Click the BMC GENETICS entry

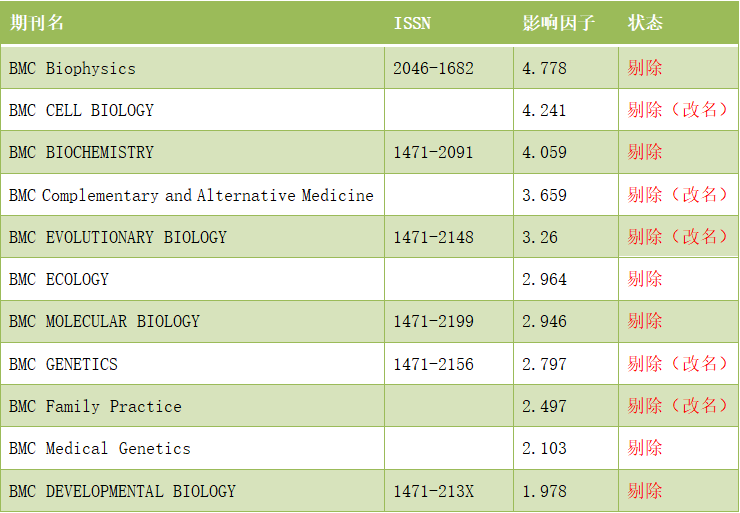coord(63,364)
